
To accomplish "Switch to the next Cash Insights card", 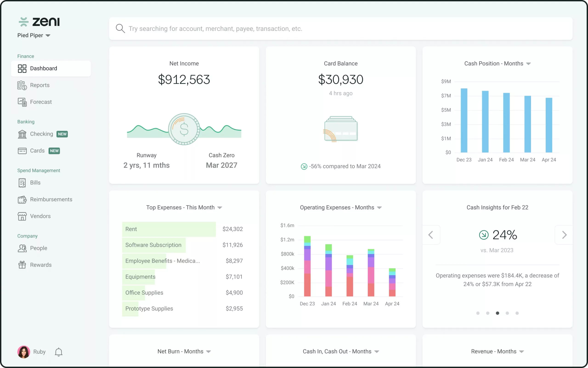I will [x=564, y=235].
